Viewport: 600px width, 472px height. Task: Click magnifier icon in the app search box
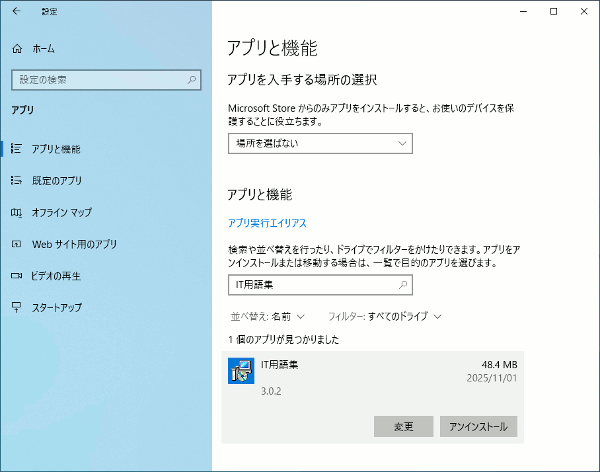402,285
